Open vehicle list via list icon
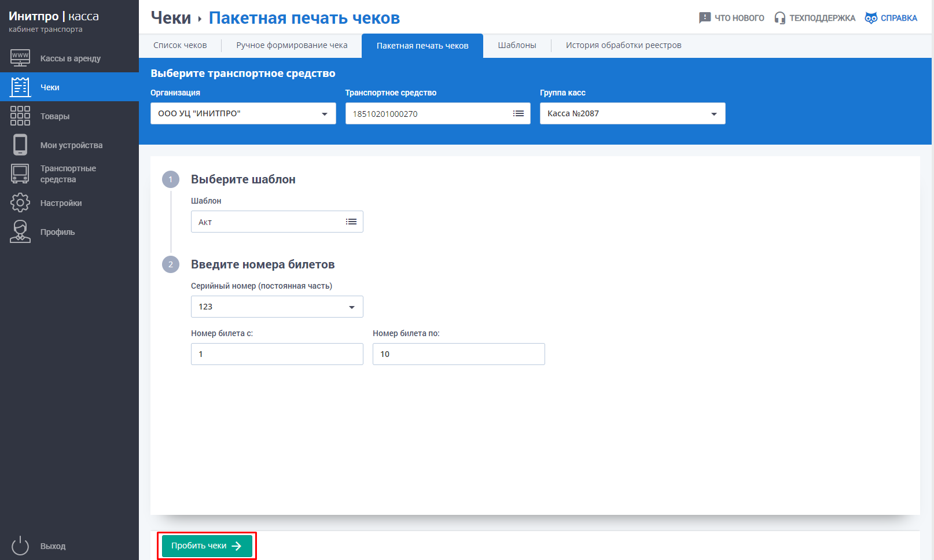This screenshot has height=560, width=934. (519, 113)
